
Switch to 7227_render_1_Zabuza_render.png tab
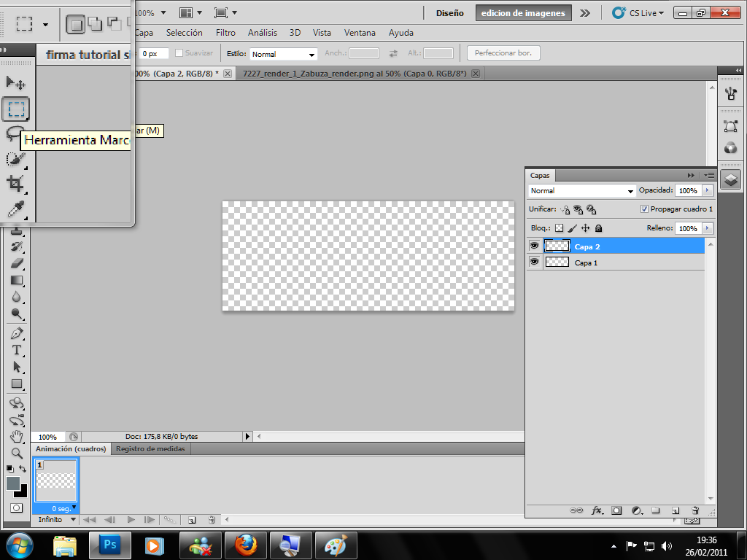(x=355, y=74)
